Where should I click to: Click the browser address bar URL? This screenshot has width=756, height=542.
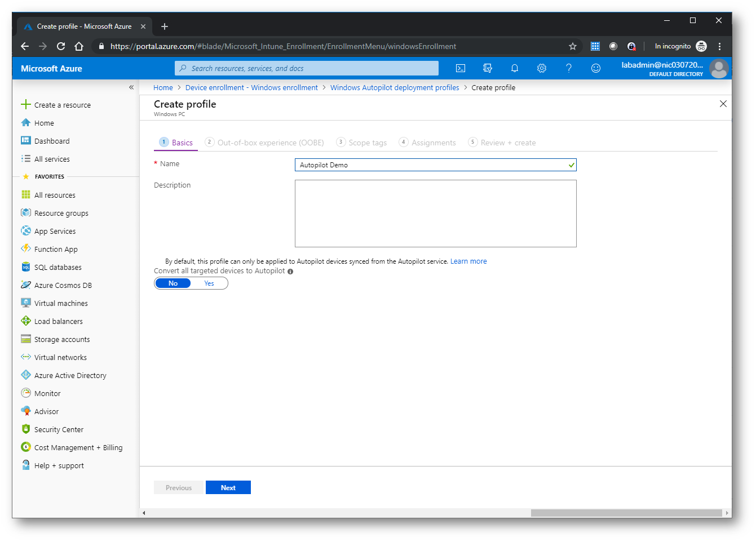(x=283, y=46)
